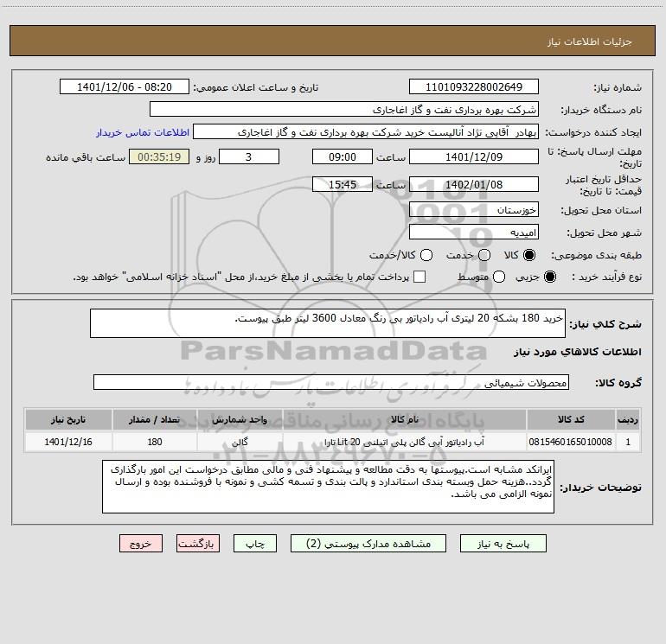Select the کالا radio button
This screenshot has width=666, height=644.
[x=529, y=255]
